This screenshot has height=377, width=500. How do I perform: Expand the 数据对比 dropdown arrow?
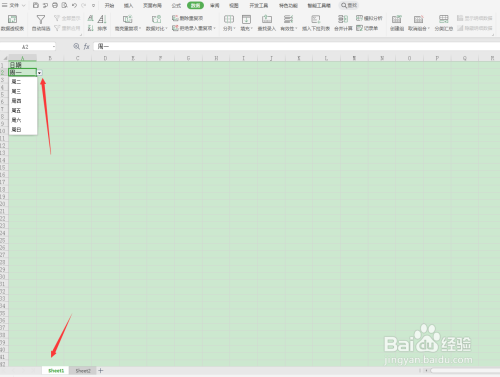[166, 29]
